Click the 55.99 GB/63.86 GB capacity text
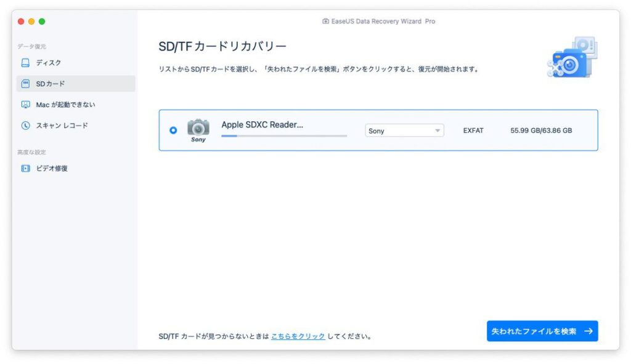 (541, 131)
